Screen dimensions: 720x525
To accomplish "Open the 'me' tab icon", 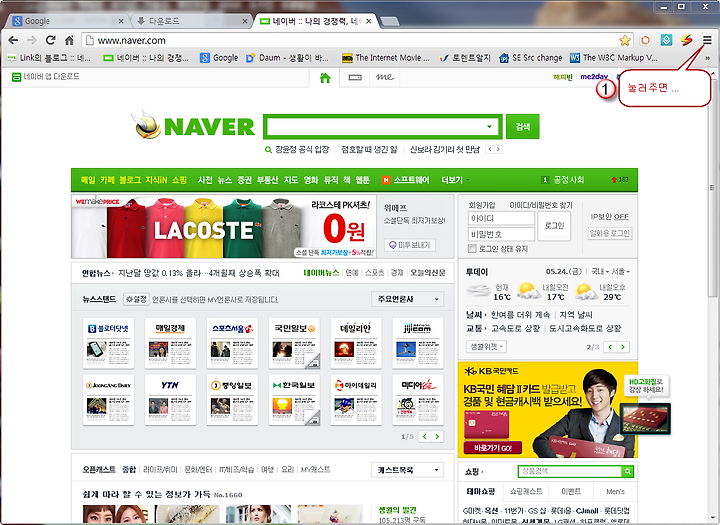I will tap(384, 77).
